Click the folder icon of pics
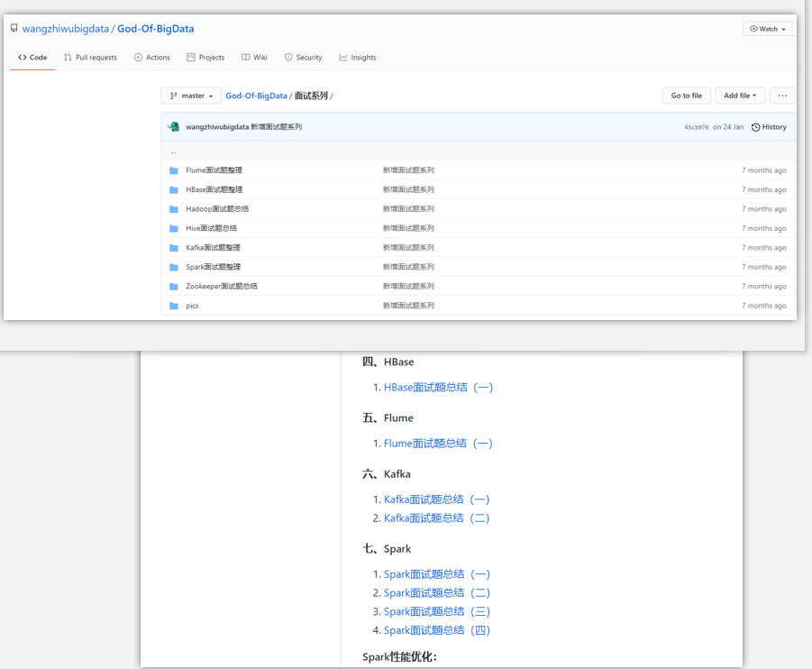812x669 pixels. click(174, 306)
